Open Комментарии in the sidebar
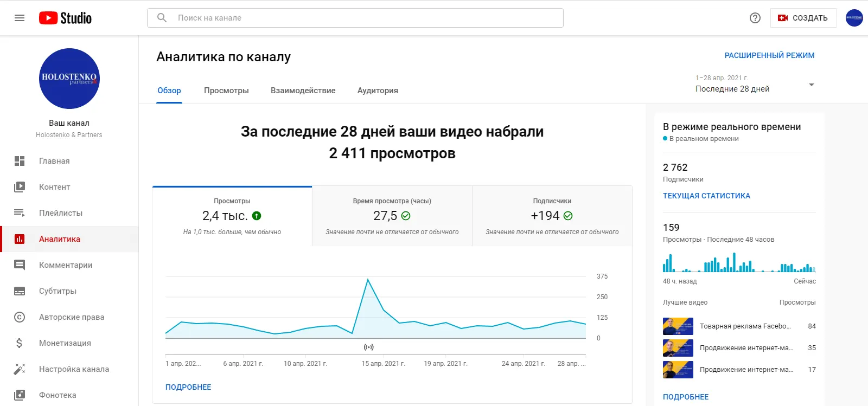 69,265
